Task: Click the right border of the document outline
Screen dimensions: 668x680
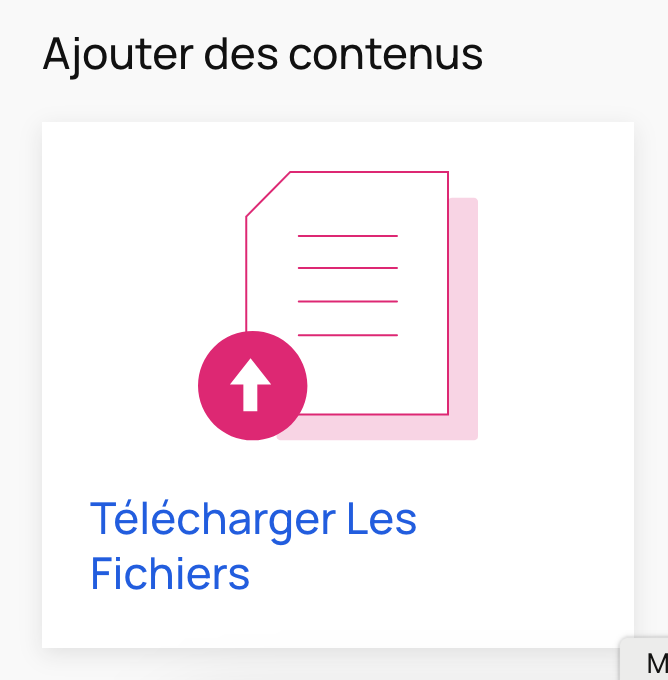Action: pyautogui.click(x=448, y=293)
